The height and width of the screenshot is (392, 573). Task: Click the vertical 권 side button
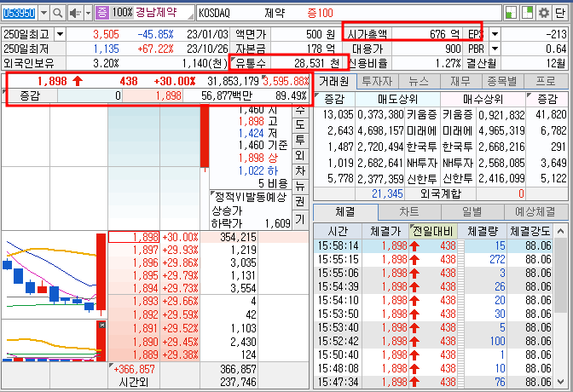(300, 201)
